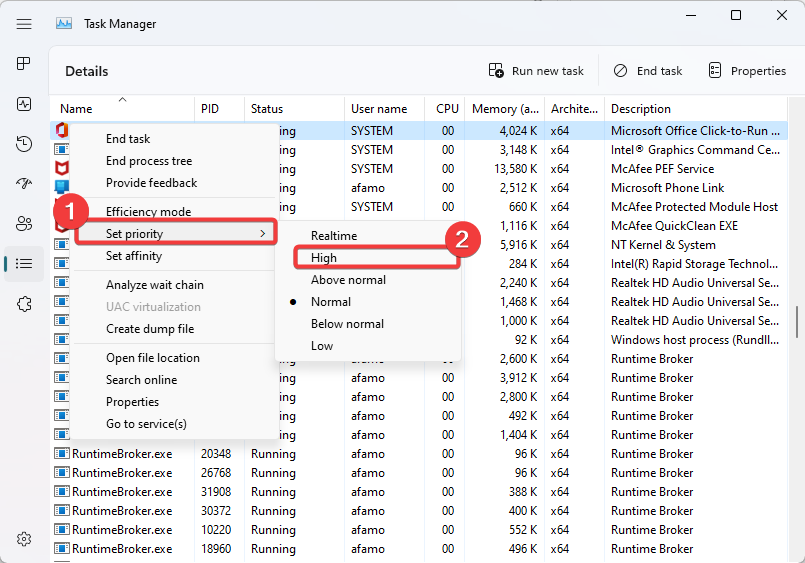Click NT Kernel & System description
805x563 pixels.
[663, 245]
